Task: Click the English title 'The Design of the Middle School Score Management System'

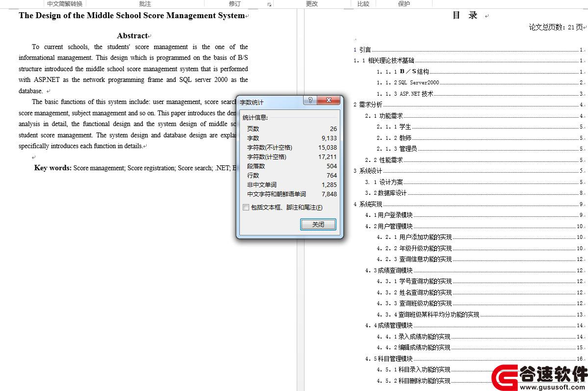Action: [131, 15]
